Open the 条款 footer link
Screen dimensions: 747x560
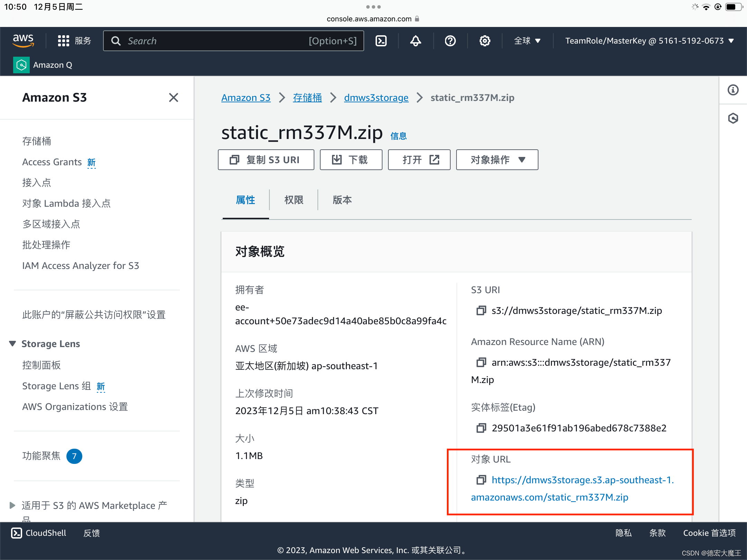pyautogui.click(x=657, y=533)
